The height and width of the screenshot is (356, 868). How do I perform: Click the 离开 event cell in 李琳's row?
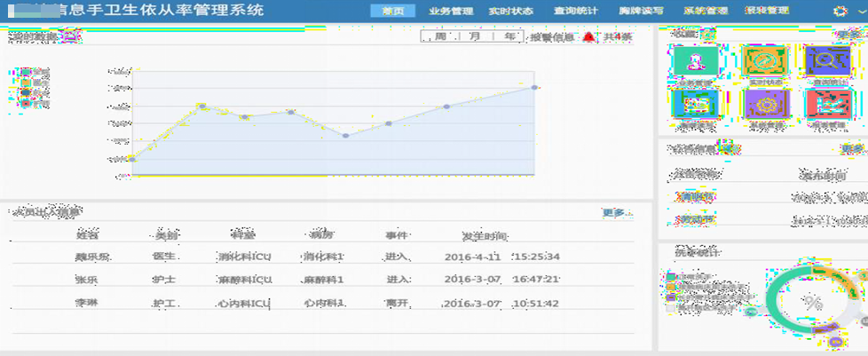[x=397, y=303]
